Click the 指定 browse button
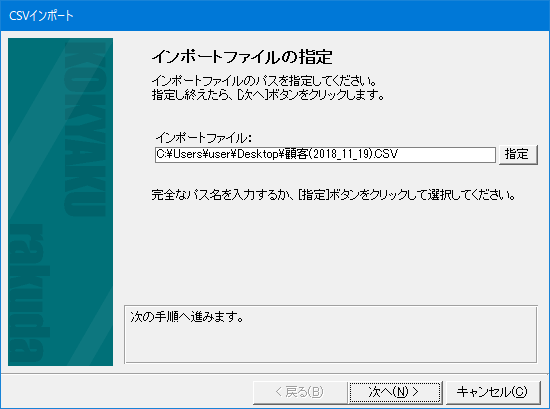This screenshot has height=409, width=550. (x=518, y=154)
